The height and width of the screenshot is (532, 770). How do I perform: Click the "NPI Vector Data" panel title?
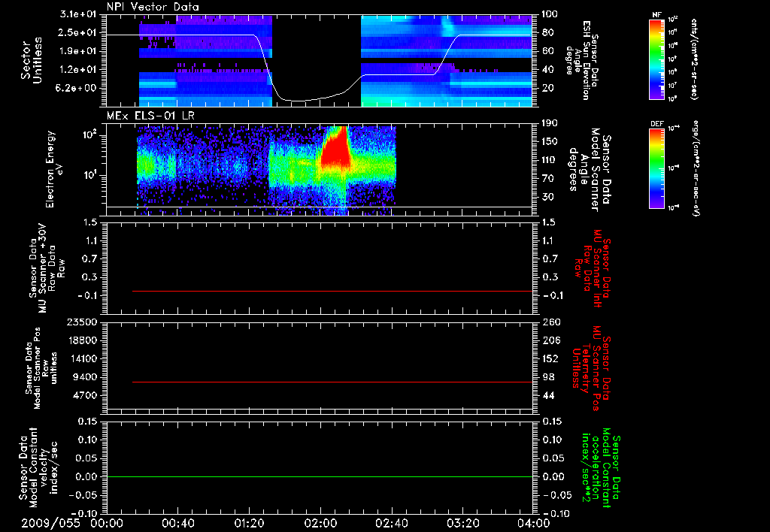(153, 7)
